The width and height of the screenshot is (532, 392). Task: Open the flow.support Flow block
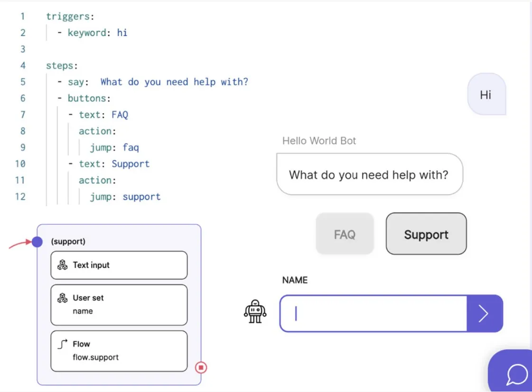(x=119, y=351)
